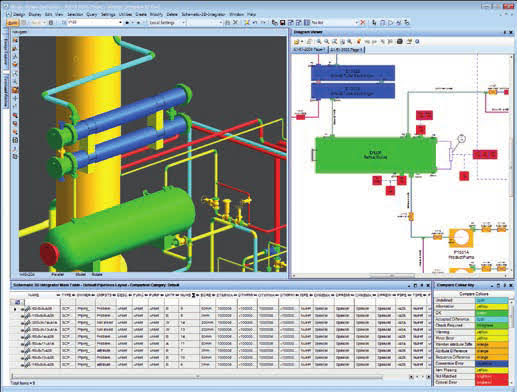Image resolution: width=517 pixels, height=392 pixels.
Task: Switch to diagram Page 1 tab
Action: [x=309, y=49]
